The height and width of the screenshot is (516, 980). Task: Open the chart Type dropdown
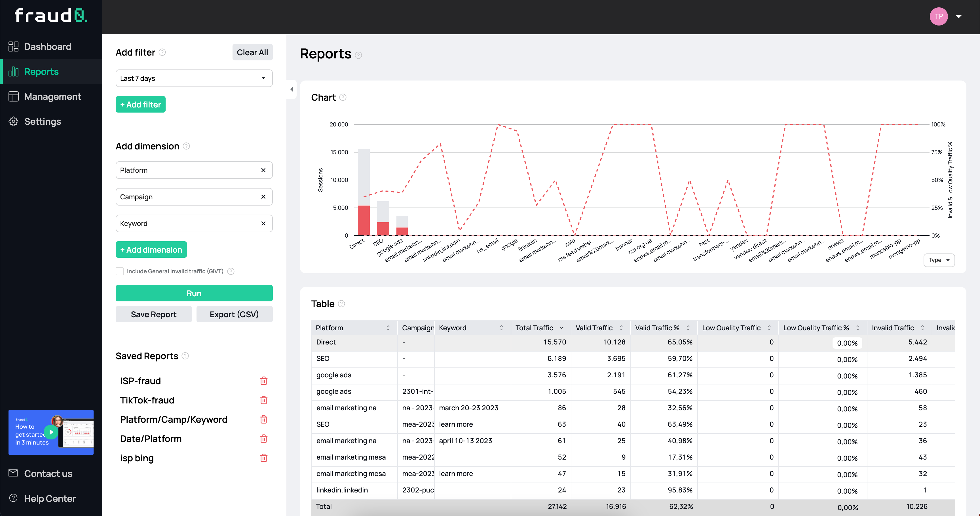point(939,260)
